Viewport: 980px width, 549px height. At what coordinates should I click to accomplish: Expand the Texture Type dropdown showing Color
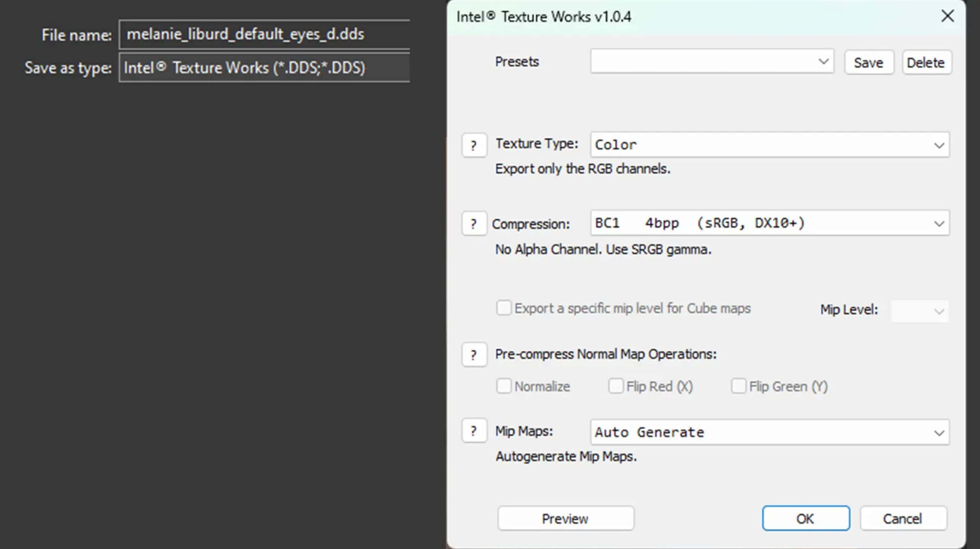[x=770, y=145]
